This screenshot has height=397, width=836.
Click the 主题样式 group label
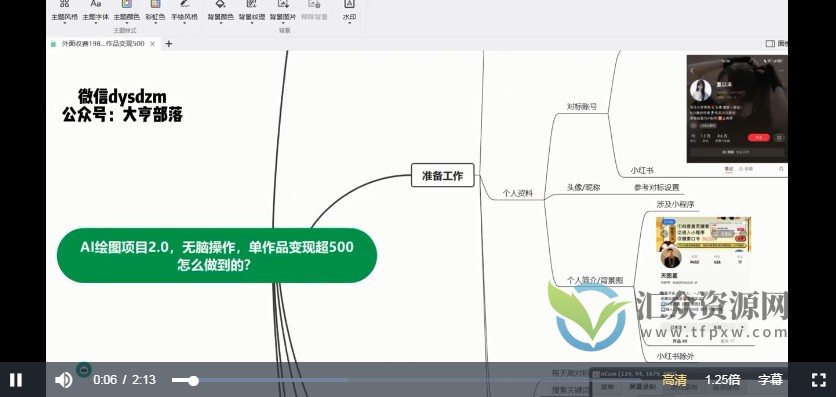[x=125, y=31]
